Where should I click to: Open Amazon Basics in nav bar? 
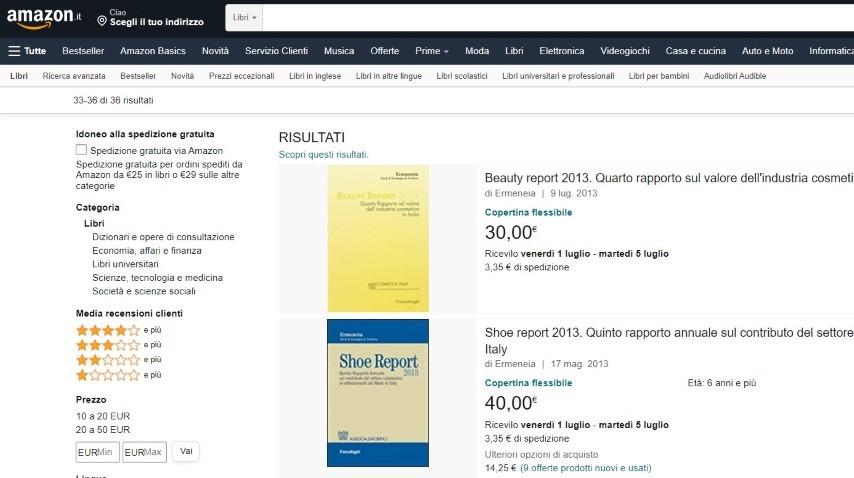pyautogui.click(x=152, y=51)
